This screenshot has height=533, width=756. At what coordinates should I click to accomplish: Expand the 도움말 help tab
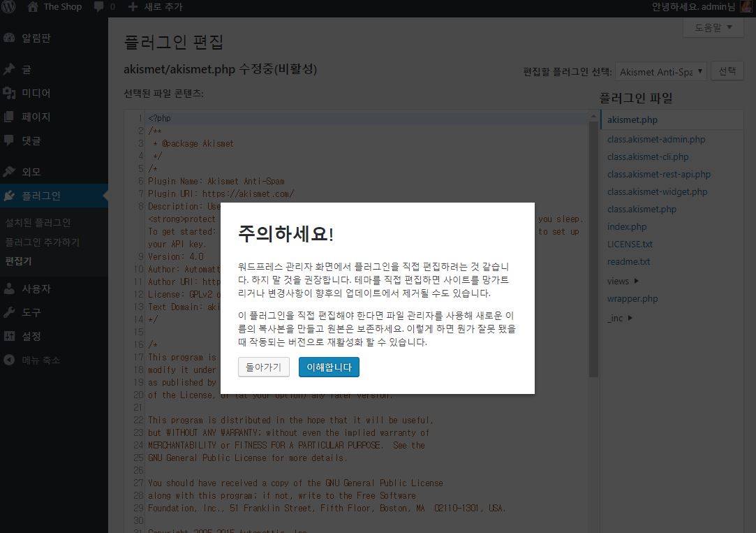coord(713,27)
